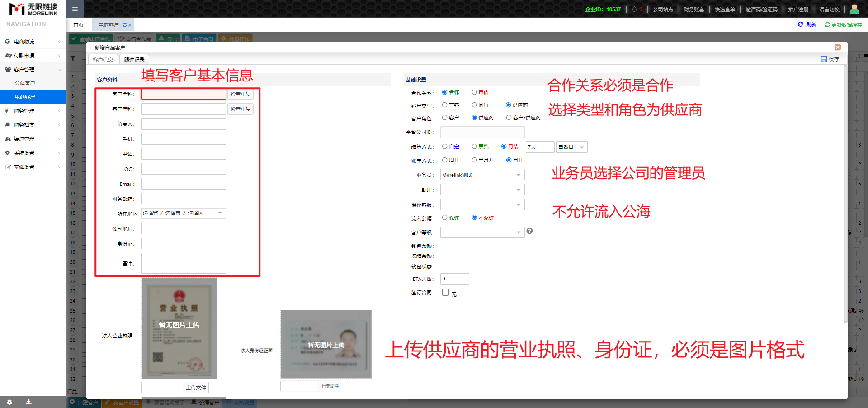Click the settings gear icon at sidebar bottom

pyautogui.click(x=9, y=402)
